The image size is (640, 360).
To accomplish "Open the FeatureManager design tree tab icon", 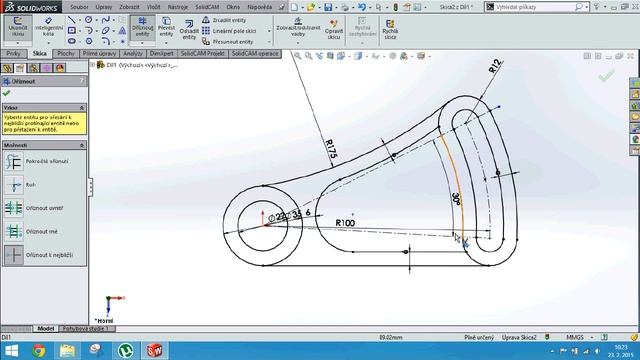I will tap(7, 68).
